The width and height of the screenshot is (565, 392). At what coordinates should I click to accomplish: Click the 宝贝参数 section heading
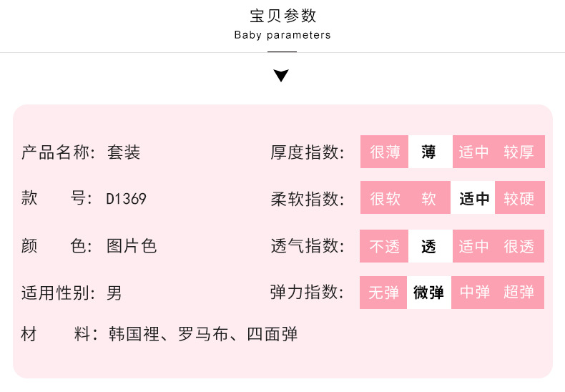[282, 16]
